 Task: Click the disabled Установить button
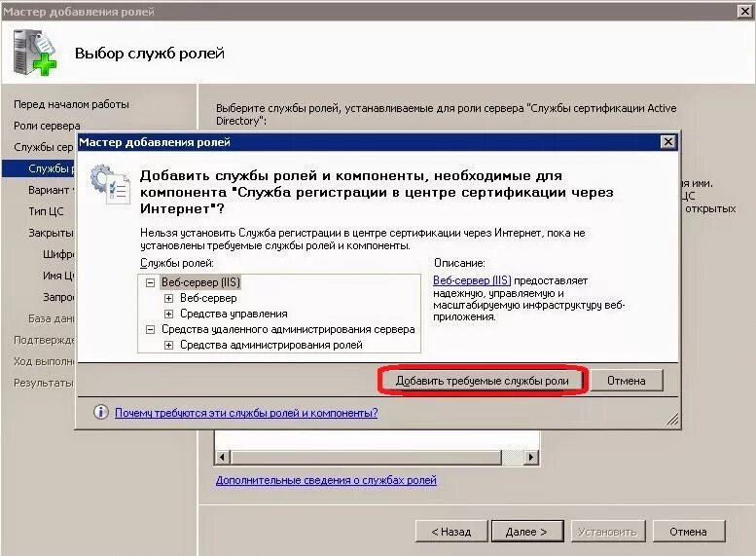607,532
